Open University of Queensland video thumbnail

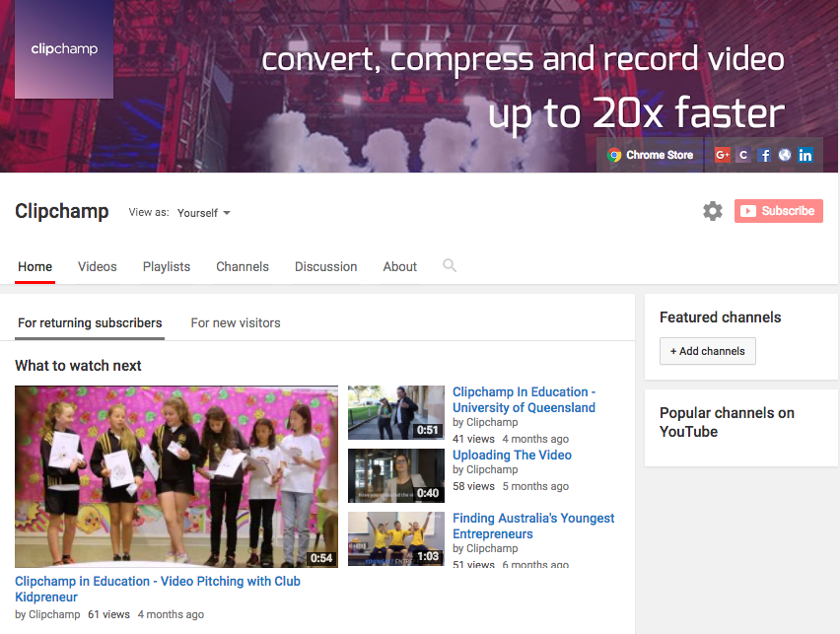coord(396,412)
